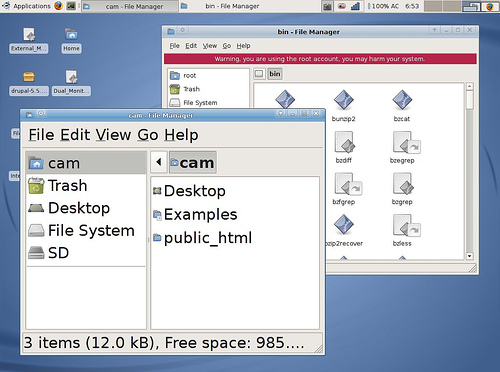Open Help menu in bin window

pos(243,46)
